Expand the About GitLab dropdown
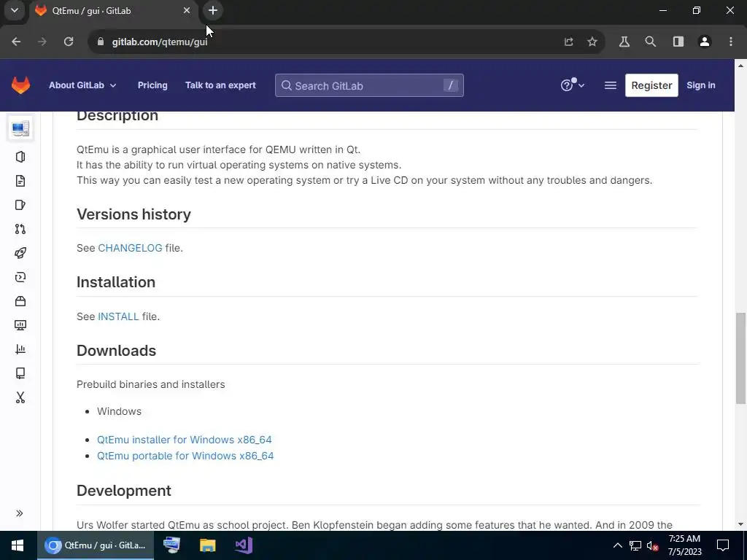This screenshot has width=747, height=560. click(82, 85)
